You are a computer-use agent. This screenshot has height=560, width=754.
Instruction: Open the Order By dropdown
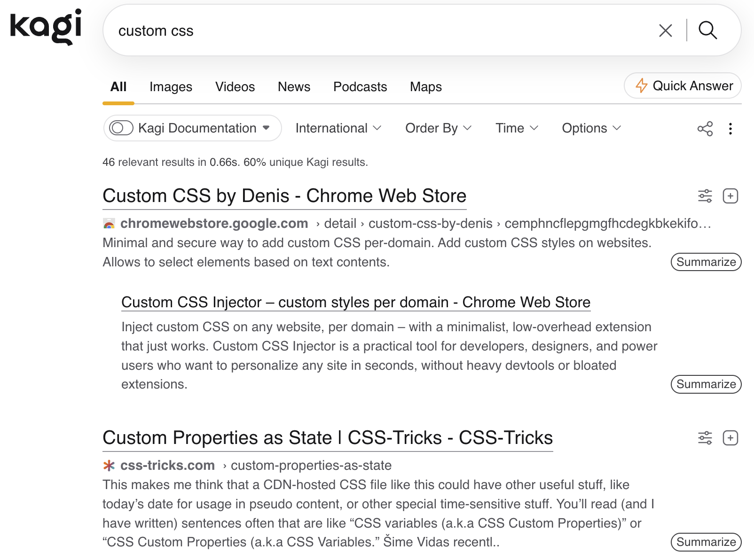[438, 128]
